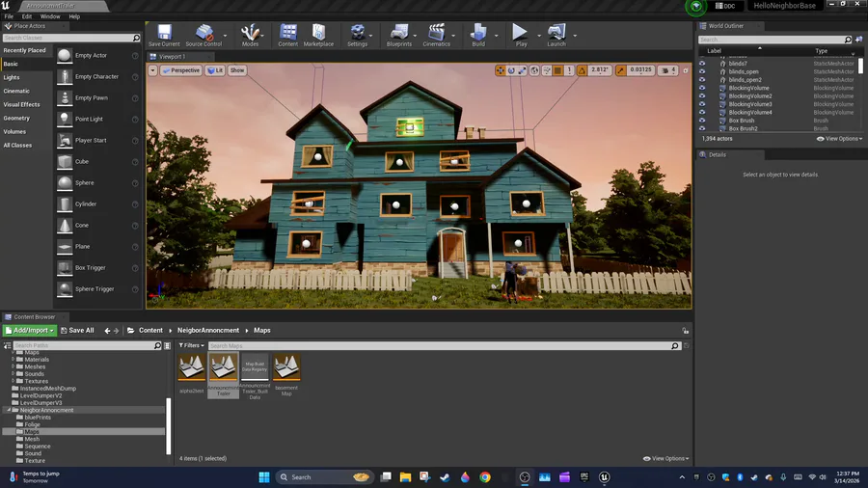Viewport: 868px width, 488px height.
Task: Toggle visibility of Box Brush actor
Action: tap(702, 121)
